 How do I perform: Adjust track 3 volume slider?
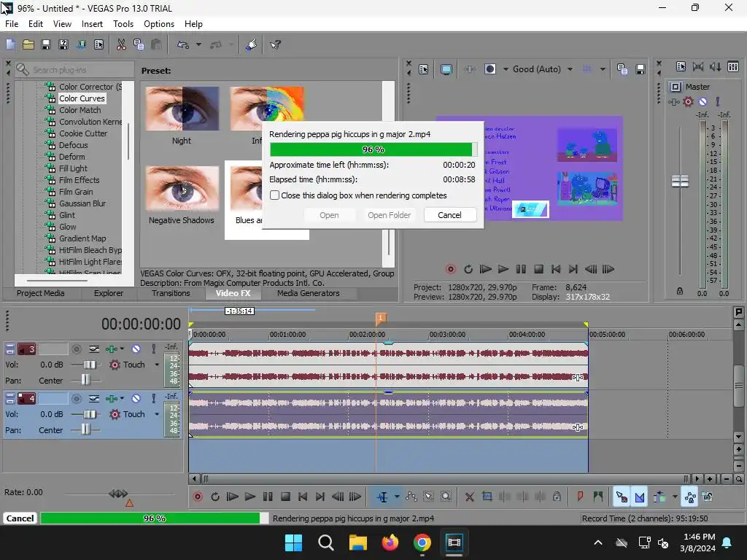tap(89, 365)
